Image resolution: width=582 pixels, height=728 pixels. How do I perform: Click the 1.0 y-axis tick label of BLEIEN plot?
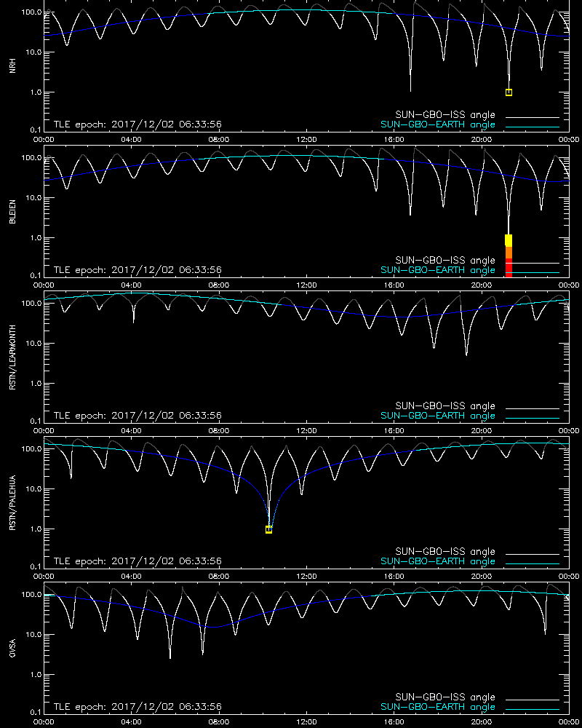pos(36,238)
